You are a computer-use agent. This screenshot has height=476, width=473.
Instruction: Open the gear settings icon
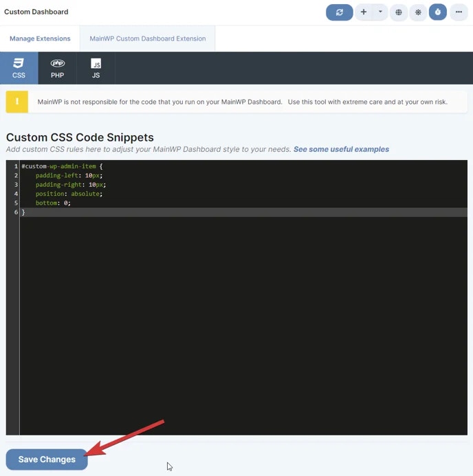tap(418, 12)
